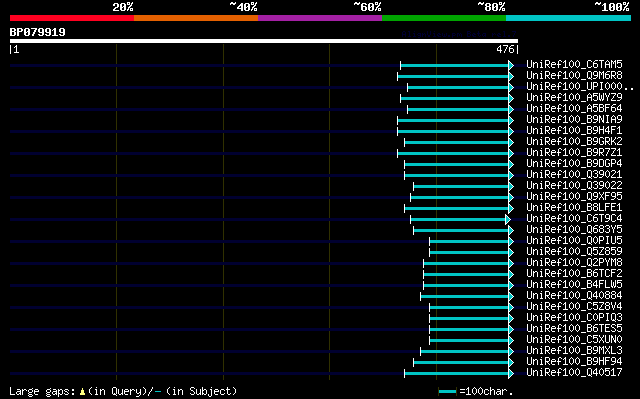
Task: Click the white query sequence ruler bar
Action: coord(264,41)
